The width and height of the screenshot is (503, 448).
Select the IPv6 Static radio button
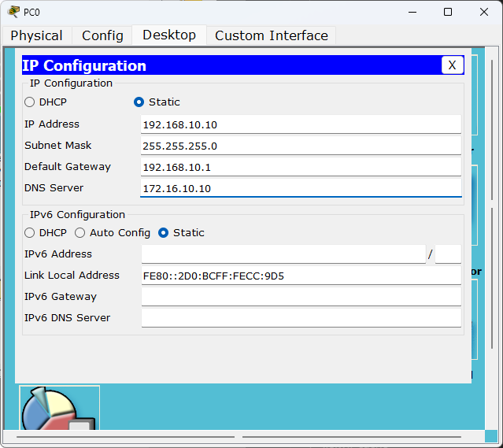[163, 233]
